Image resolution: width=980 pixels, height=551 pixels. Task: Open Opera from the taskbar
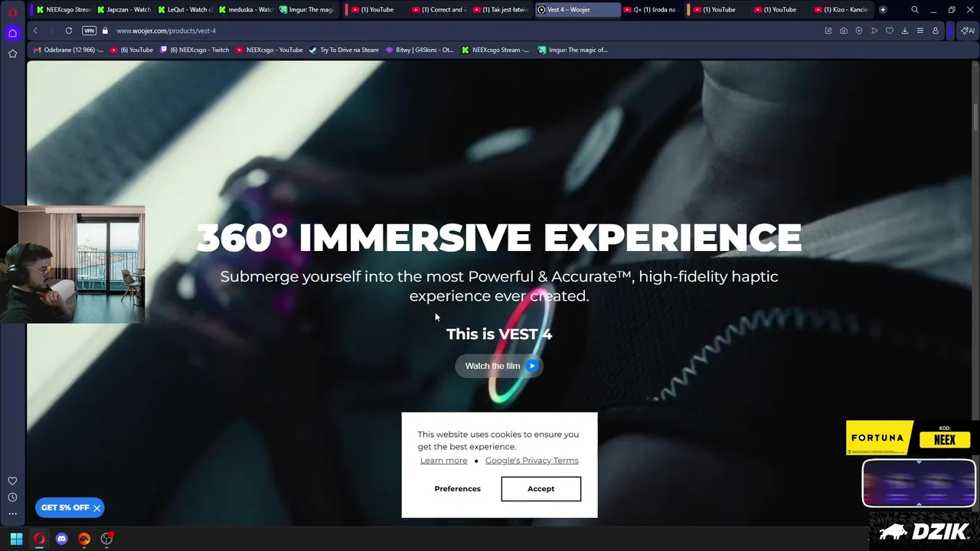[39, 539]
